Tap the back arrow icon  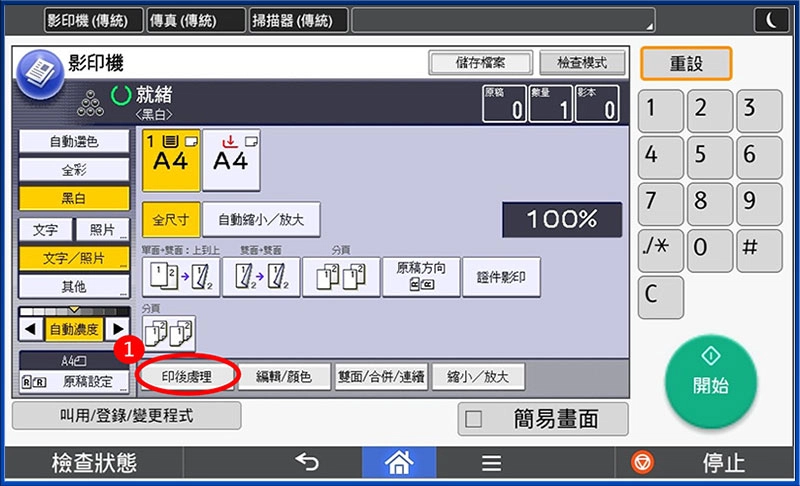coord(307,463)
